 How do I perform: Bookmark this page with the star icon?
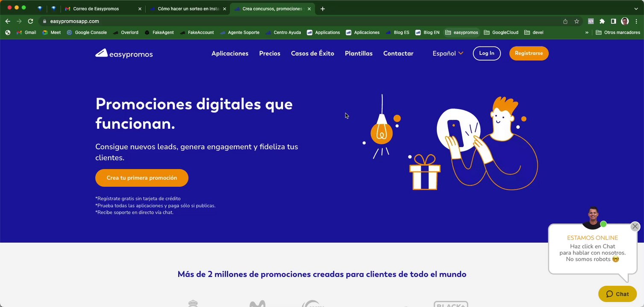[577, 21]
